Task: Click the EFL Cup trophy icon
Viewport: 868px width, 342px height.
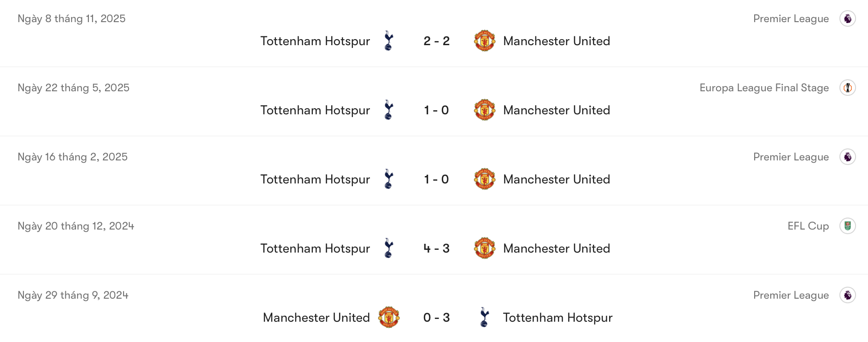Action: click(x=848, y=226)
